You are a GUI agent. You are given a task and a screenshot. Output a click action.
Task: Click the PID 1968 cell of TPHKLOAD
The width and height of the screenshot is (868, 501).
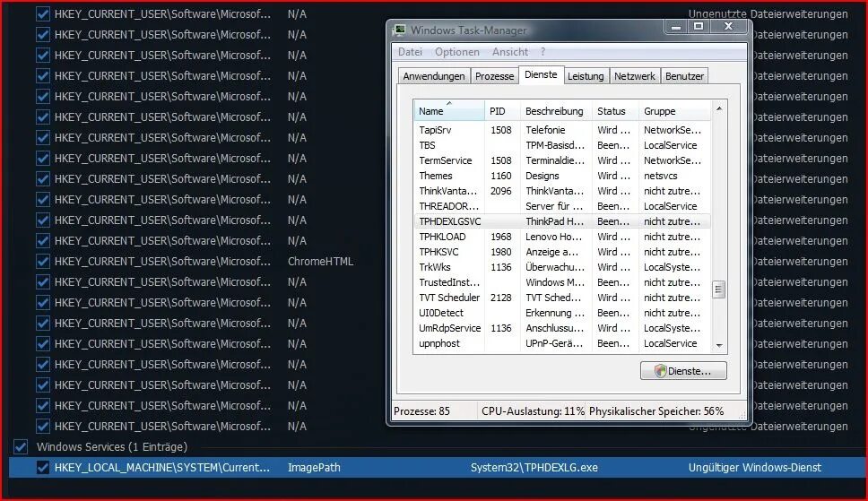coord(501,237)
